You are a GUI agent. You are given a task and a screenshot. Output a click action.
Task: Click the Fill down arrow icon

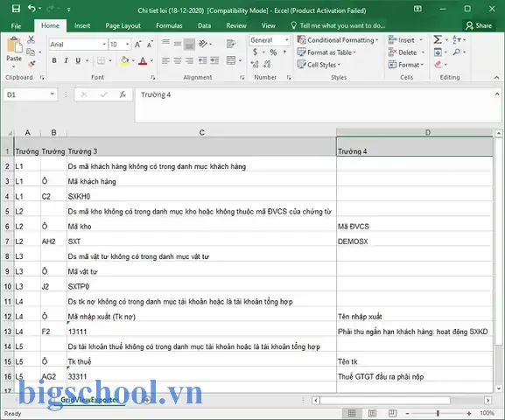coord(438,52)
